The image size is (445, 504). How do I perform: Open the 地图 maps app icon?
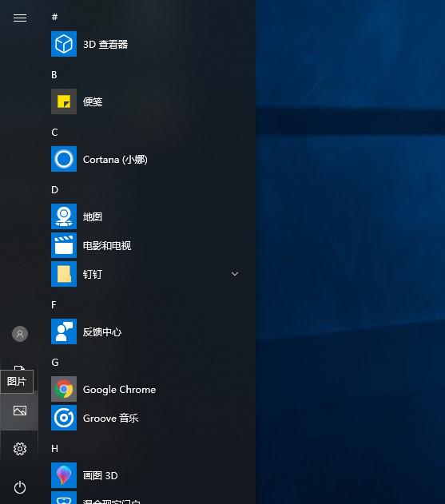point(64,216)
